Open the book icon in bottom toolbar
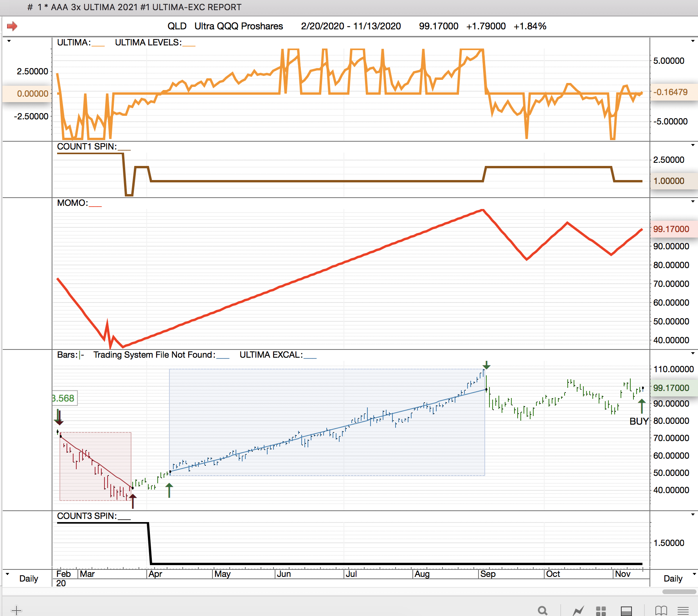The width and height of the screenshot is (698, 616). [x=661, y=610]
